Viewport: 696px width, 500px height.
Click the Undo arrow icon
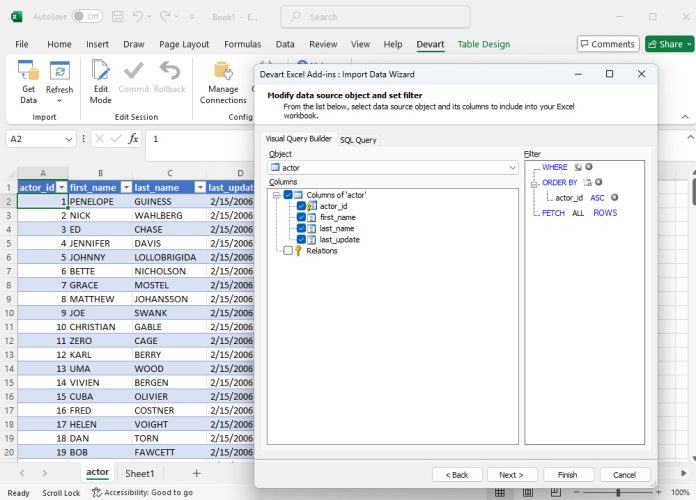point(139,17)
